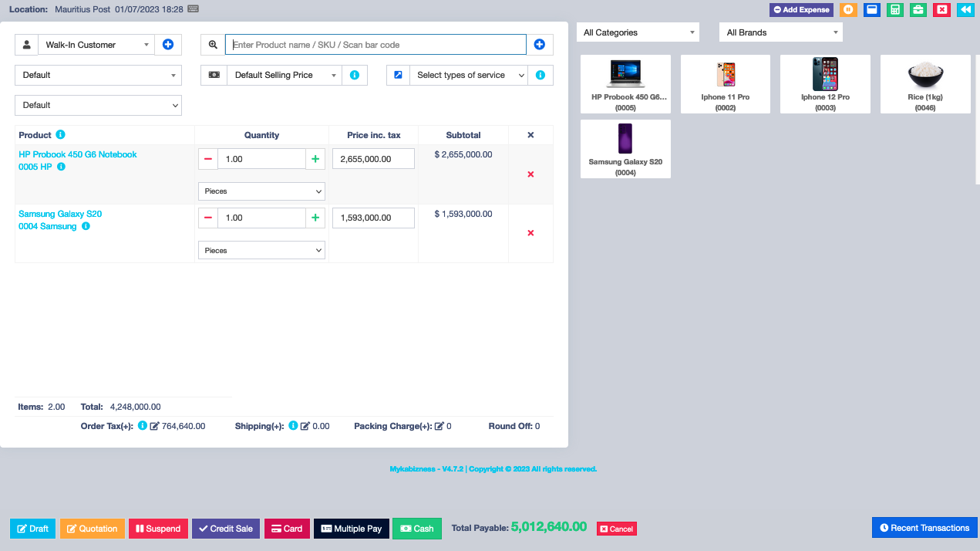Click the edit icon for Packing Charge

click(x=439, y=426)
